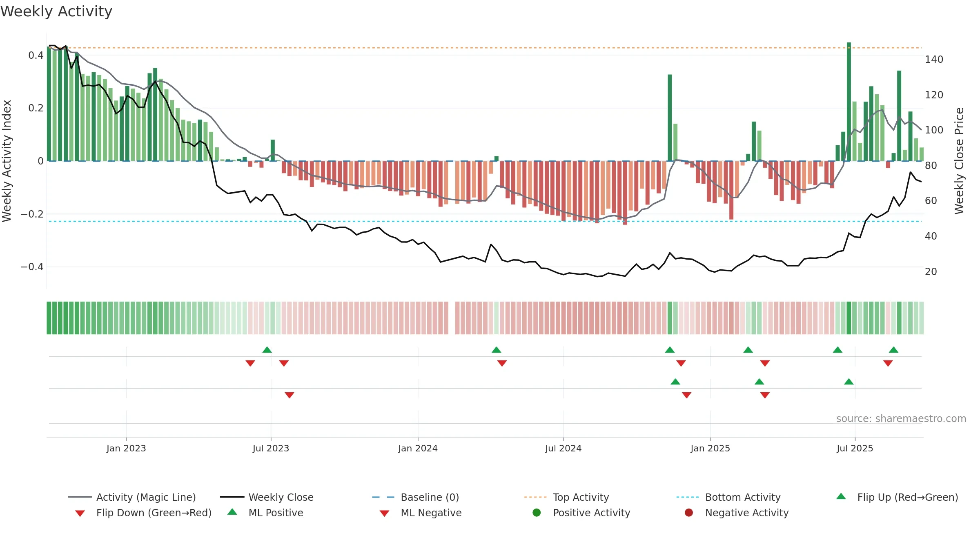Toggle the Baseline (0) legend entry

coord(416,497)
